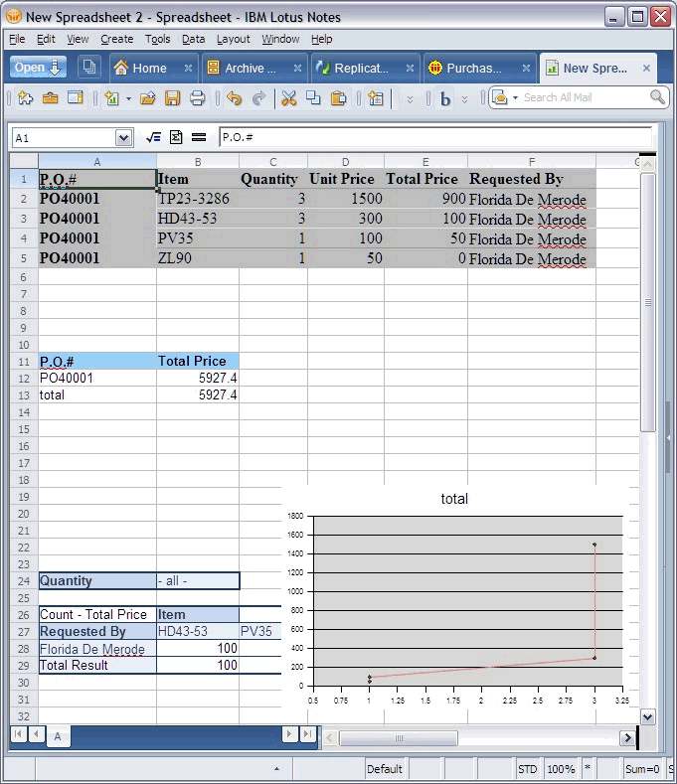Select column B header

(x=198, y=162)
